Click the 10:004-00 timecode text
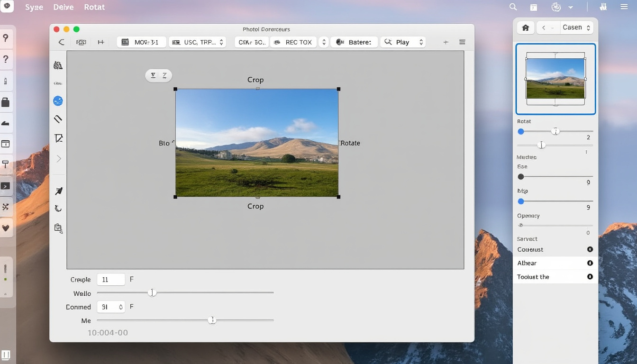This screenshot has height=364, width=637. pyautogui.click(x=108, y=333)
